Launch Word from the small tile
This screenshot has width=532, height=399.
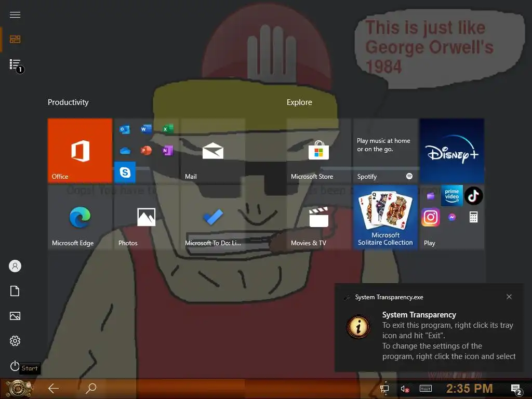[x=146, y=129]
